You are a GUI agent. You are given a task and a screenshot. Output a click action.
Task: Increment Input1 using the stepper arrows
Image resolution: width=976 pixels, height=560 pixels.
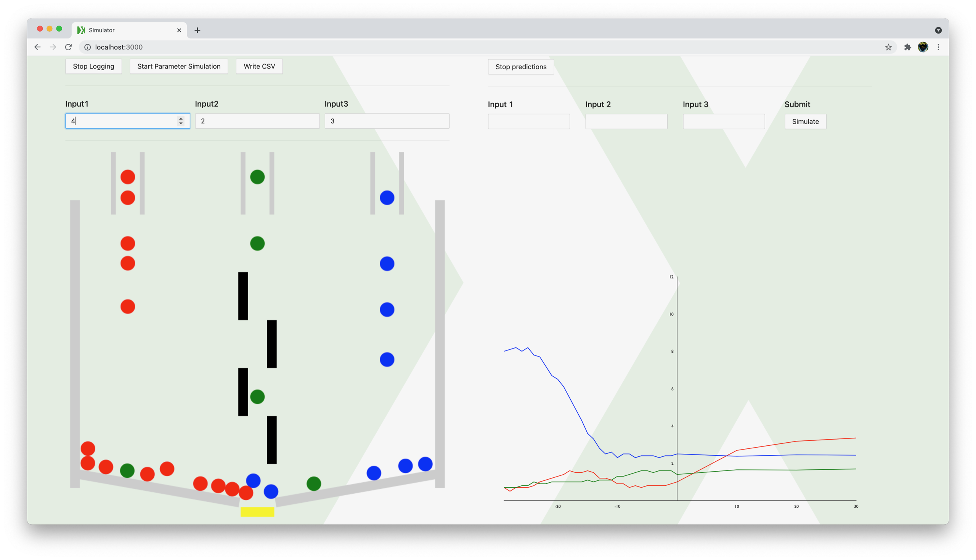click(180, 118)
